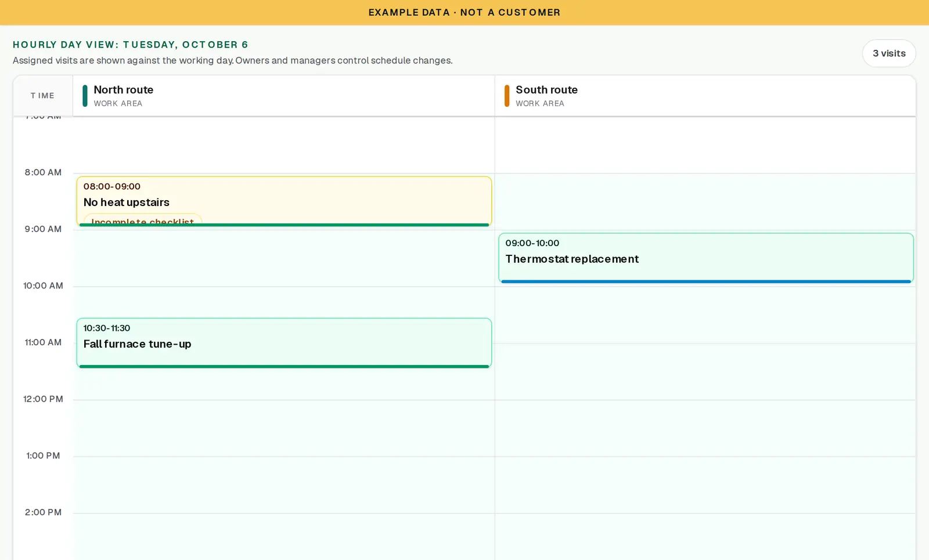
Task: Select the North route column header
Action: pyautogui.click(x=284, y=96)
